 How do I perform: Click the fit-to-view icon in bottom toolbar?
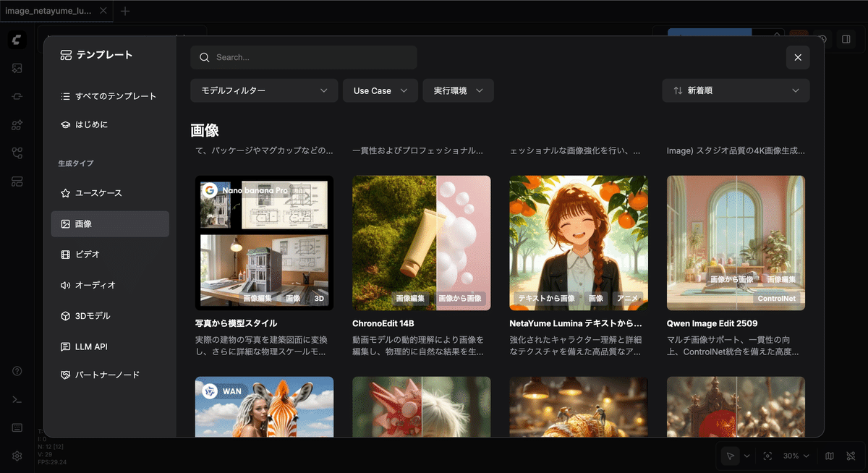(768, 456)
